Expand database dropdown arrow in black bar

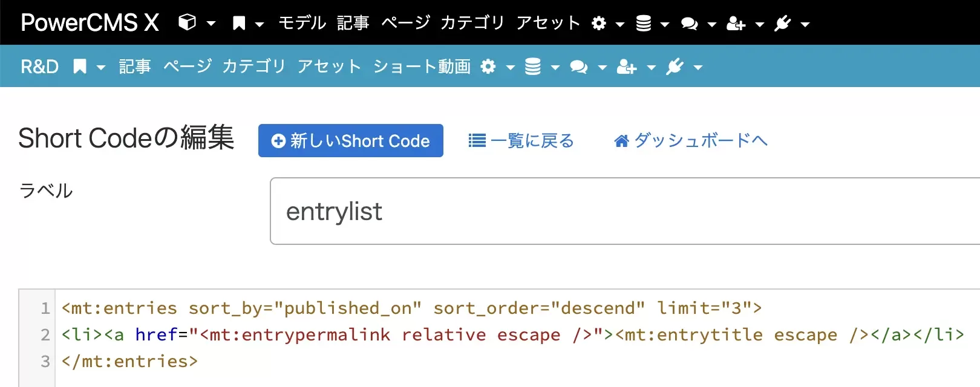[665, 24]
